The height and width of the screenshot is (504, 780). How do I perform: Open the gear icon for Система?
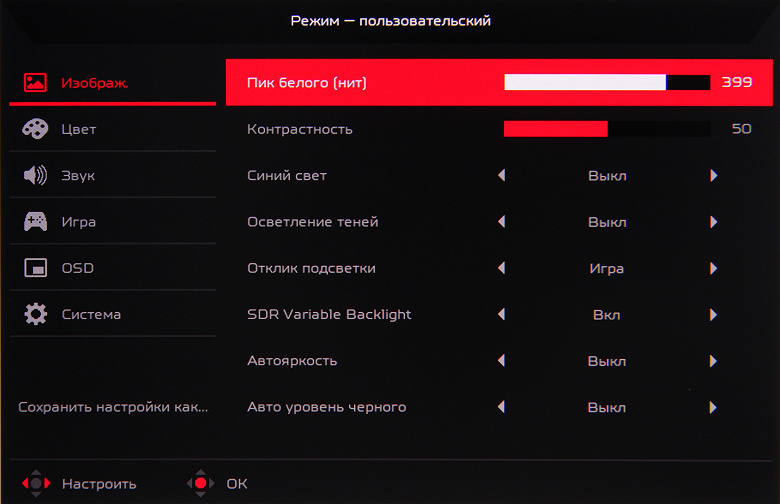pyautogui.click(x=36, y=314)
